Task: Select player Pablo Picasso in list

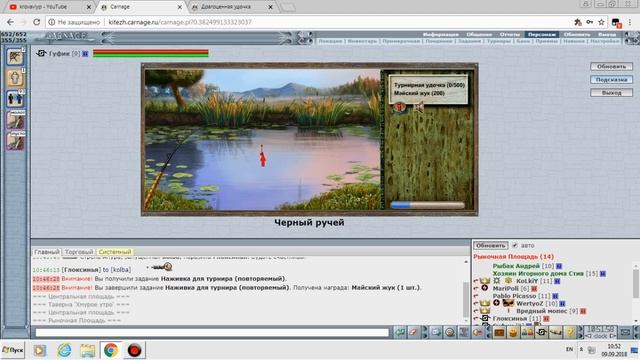Action: point(514,296)
